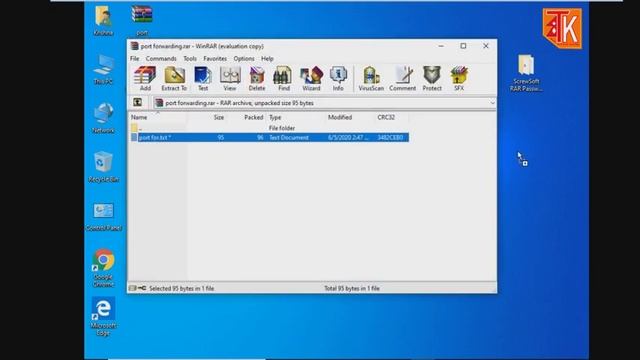Select the port RAR desktop icon

coord(142,20)
